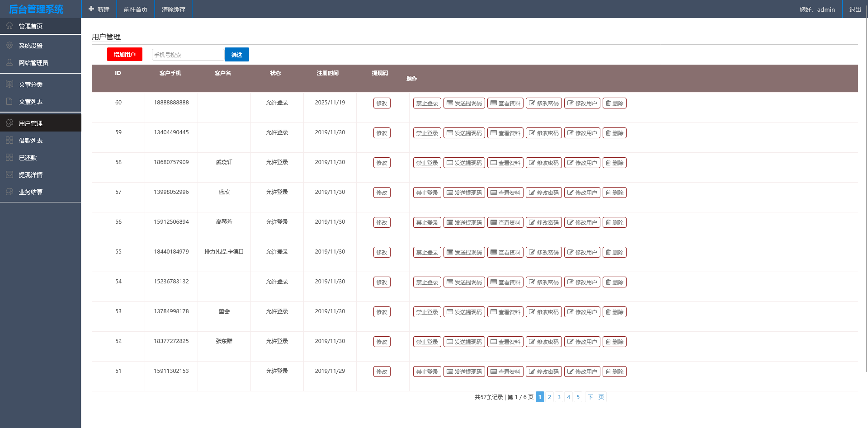Click the book icon beside 文章分类
This screenshot has height=428, width=868.
pyautogui.click(x=9, y=85)
